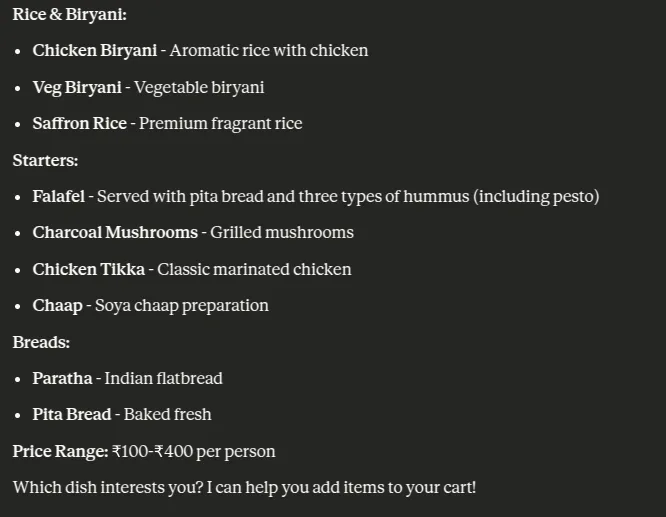Click the bold "Pita Bread" item name
Image resolution: width=666 pixels, height=517 pixels.
tap(71, 414)
